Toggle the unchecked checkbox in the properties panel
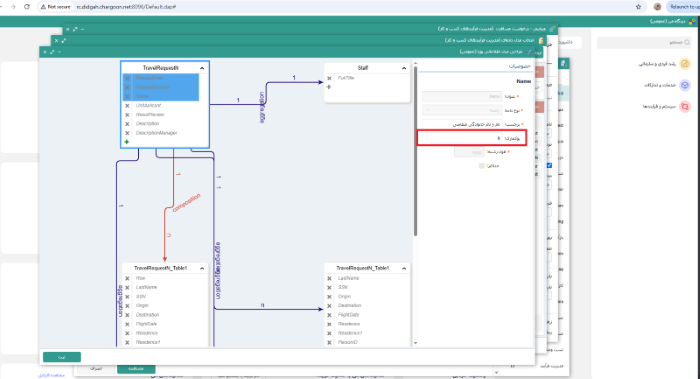This screenshot has width=700, height=379. [x=482, y=166]
